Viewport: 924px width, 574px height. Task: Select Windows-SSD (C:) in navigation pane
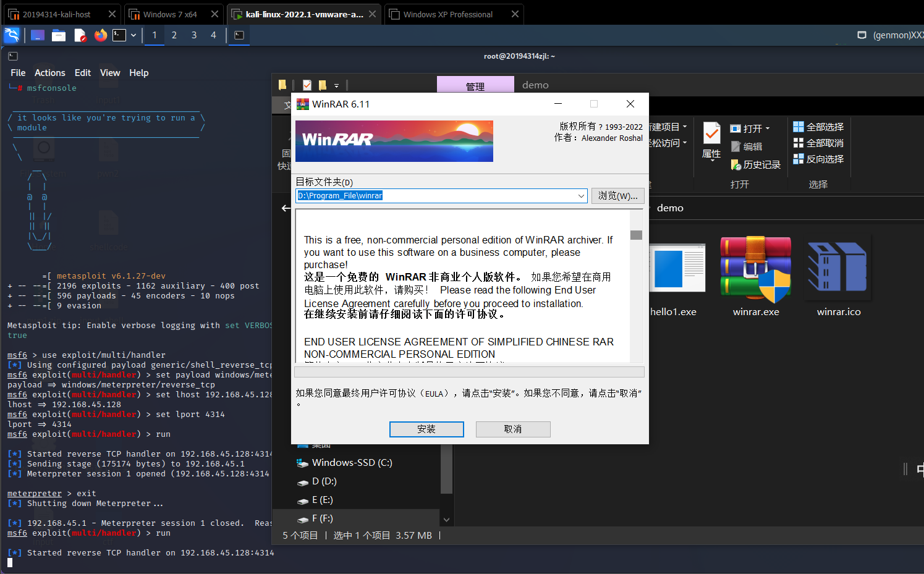coord(344,463)
